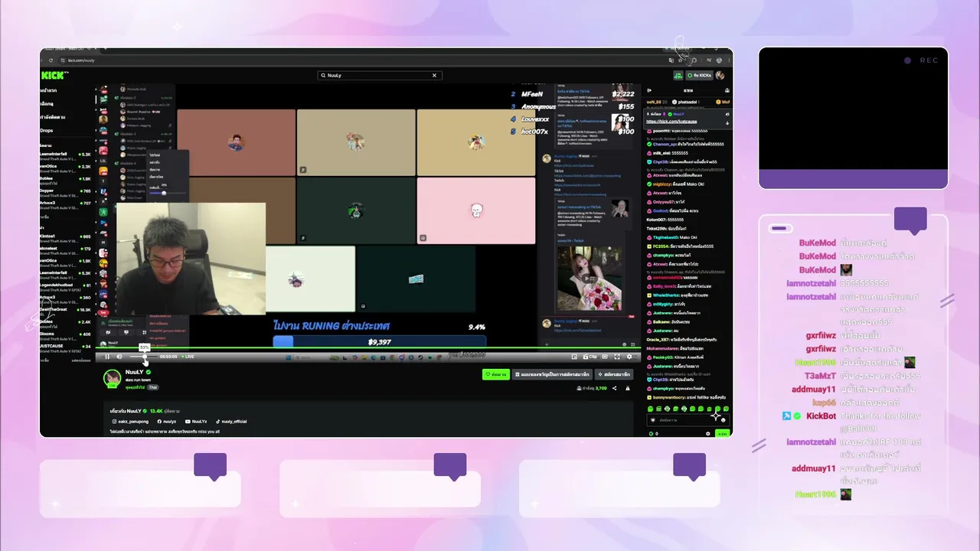Enter fullscreen in the player

click(x=617, y=357)
